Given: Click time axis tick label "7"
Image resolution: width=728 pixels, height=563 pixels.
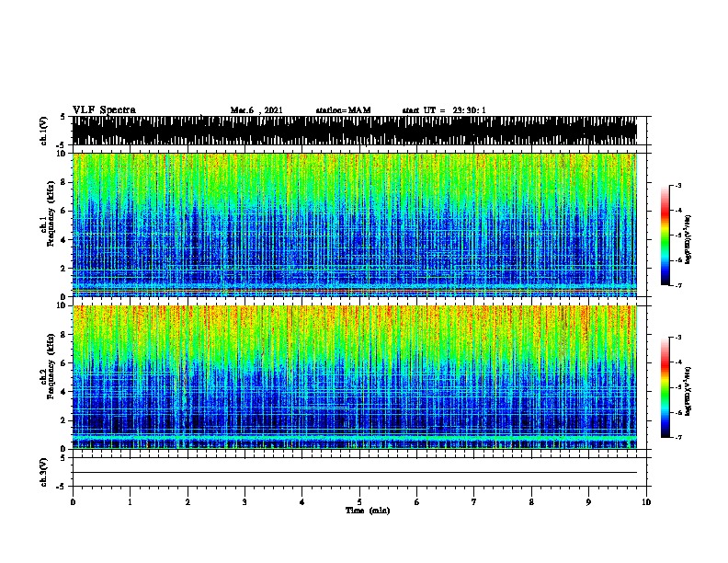Looking at the screenshot, I should tap(474, 502).
